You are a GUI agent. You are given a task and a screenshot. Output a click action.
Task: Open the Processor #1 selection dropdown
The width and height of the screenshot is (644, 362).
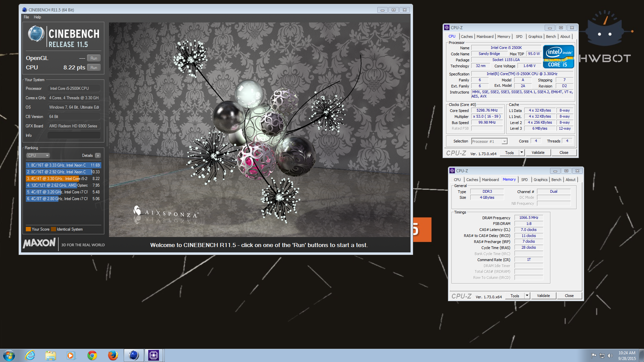tap(489, 141)
